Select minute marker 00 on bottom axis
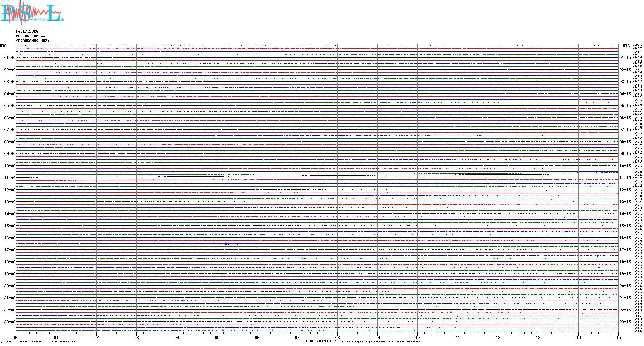The height and width of the screenshot is (346, 644). point(16,337)
